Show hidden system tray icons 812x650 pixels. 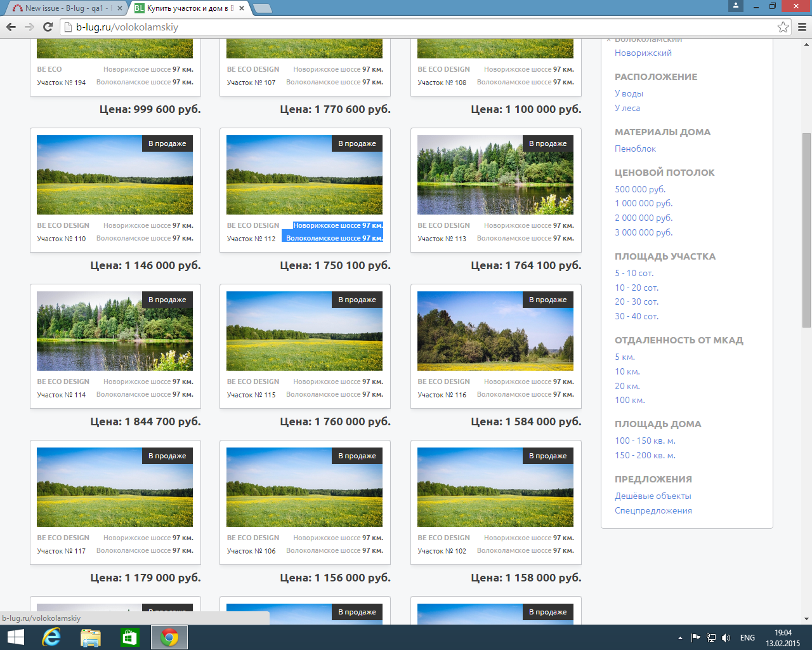680,638
